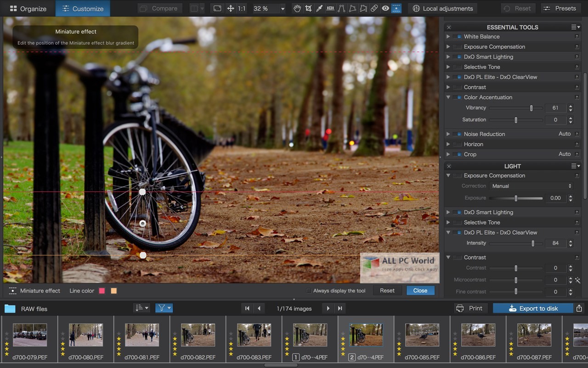Screen dimensions: 588x368
Task: Click the side-by-side split preview icon
Action: click(x=194, y=8)
